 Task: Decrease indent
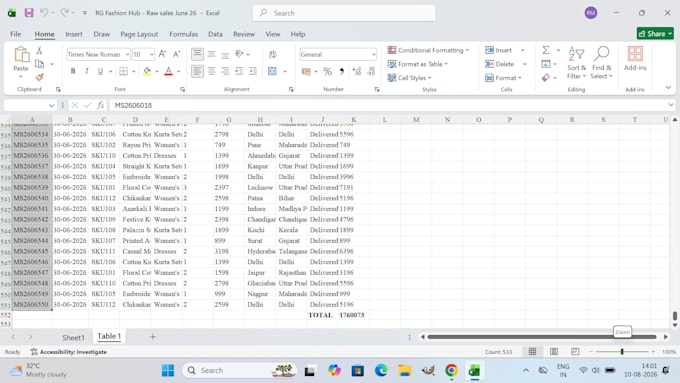click(x=239, y=71)
